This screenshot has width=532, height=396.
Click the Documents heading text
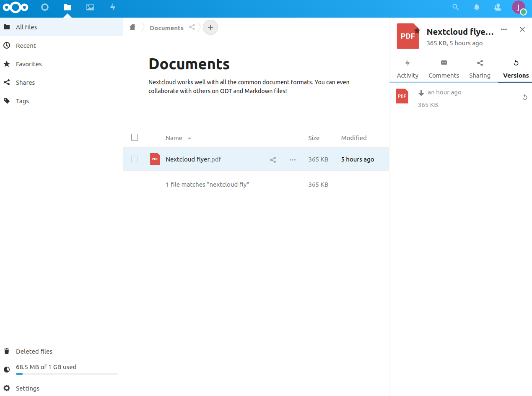[189, 64]
